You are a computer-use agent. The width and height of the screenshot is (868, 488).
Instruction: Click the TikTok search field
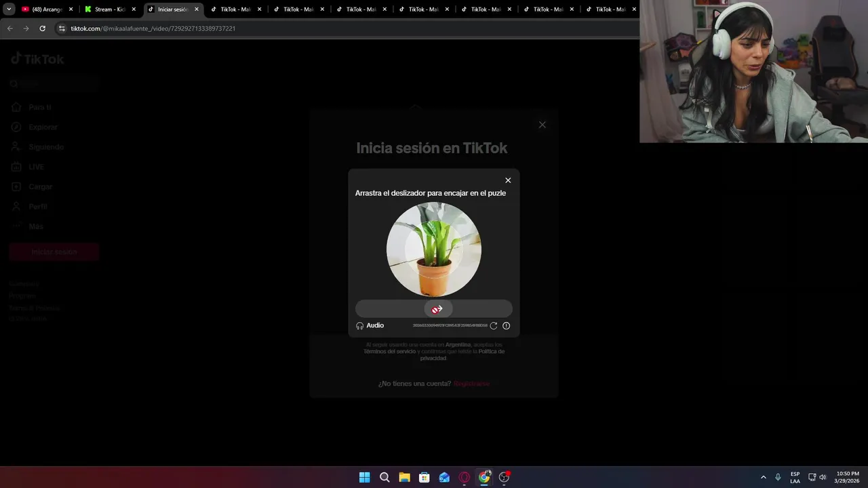[x=54, y=84]
